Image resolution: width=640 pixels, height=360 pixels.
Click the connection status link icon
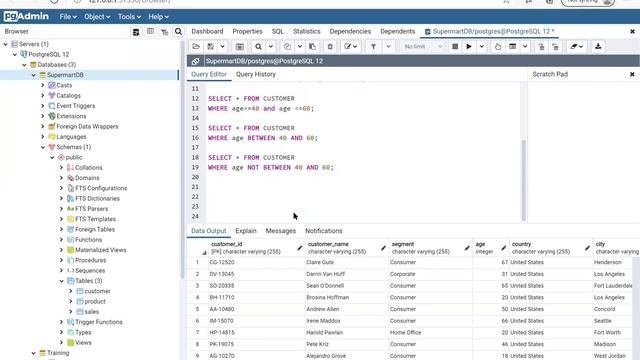196,61
